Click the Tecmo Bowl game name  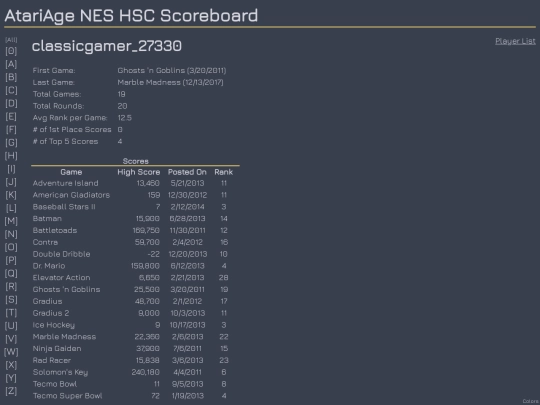(x=55, y=384)
